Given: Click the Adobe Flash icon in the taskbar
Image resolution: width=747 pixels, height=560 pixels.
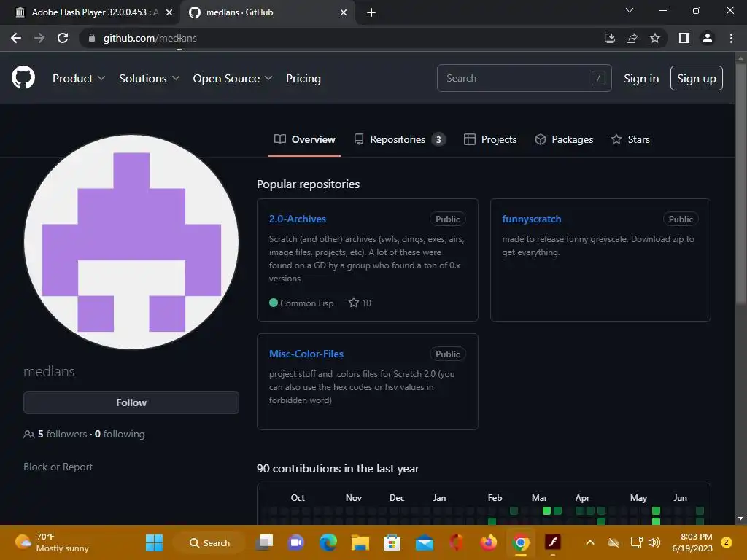Looking at the screenshot, I should [x=553, y=542].
